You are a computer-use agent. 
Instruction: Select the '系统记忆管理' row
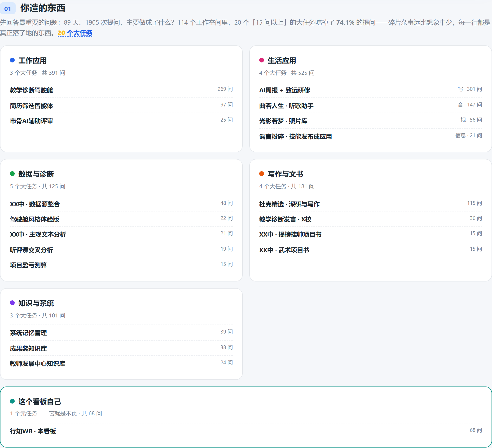[121, 333]
